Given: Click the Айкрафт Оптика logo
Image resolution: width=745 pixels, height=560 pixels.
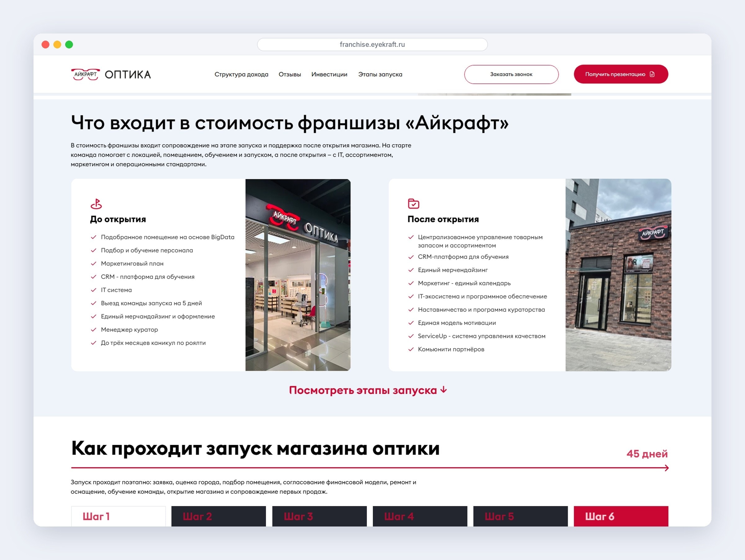Looking at the screenshot, I should pos(111,74).
